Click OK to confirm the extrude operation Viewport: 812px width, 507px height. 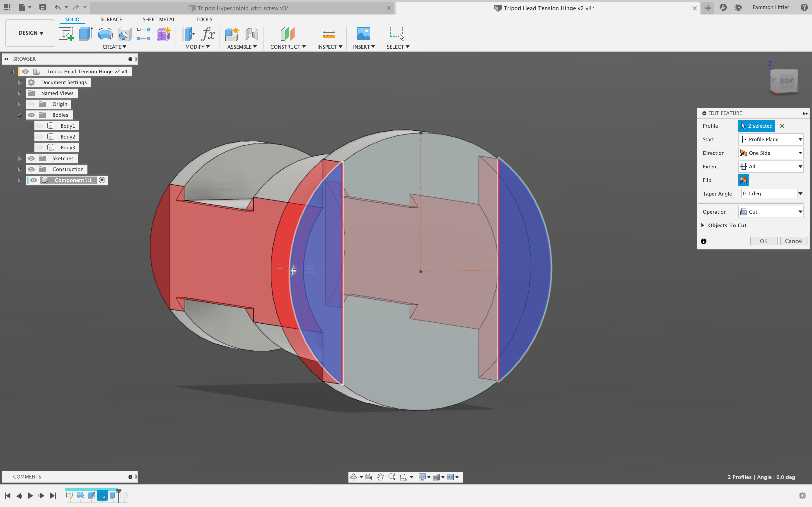pos(764,240)
